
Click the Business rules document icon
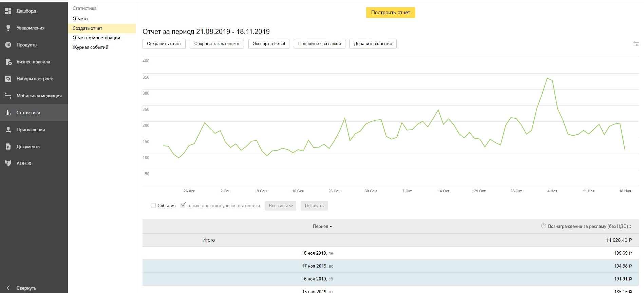click(8, 62)
